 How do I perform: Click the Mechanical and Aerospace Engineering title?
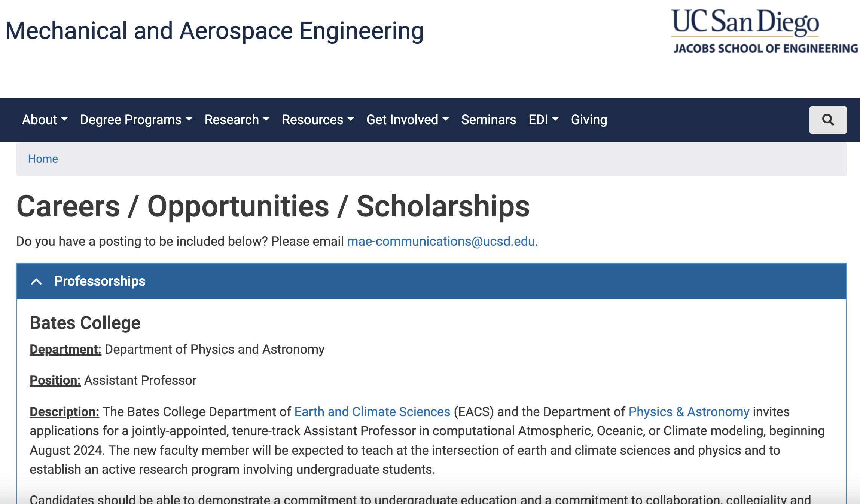tap(214, 31)
